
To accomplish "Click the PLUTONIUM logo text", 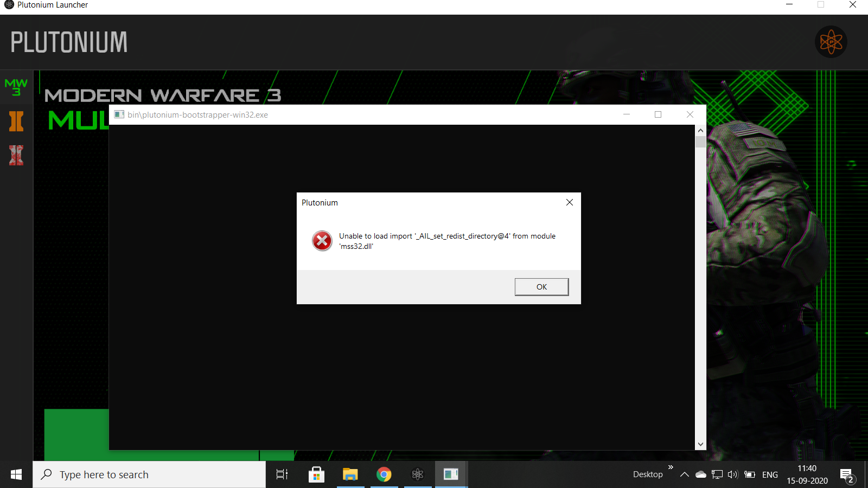I will [69, 42].
